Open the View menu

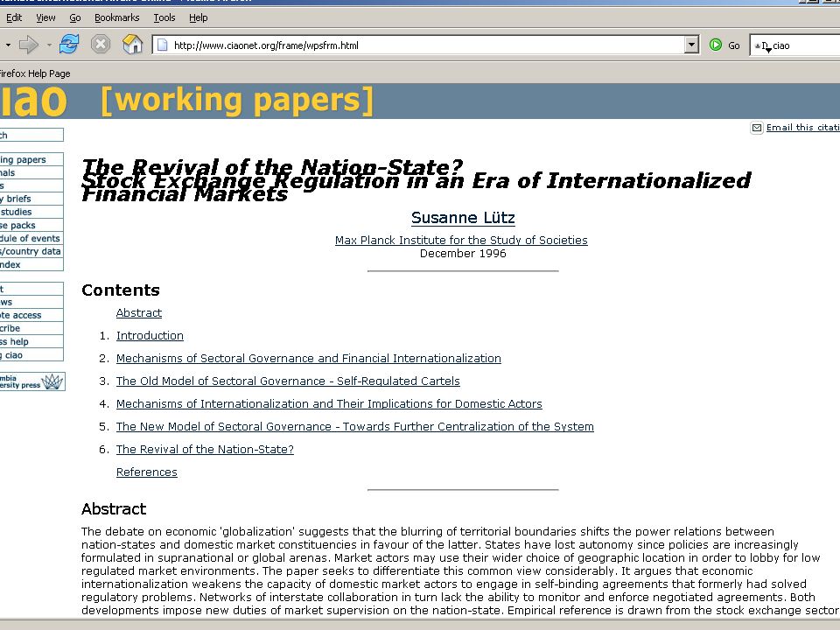pos(45,17)
